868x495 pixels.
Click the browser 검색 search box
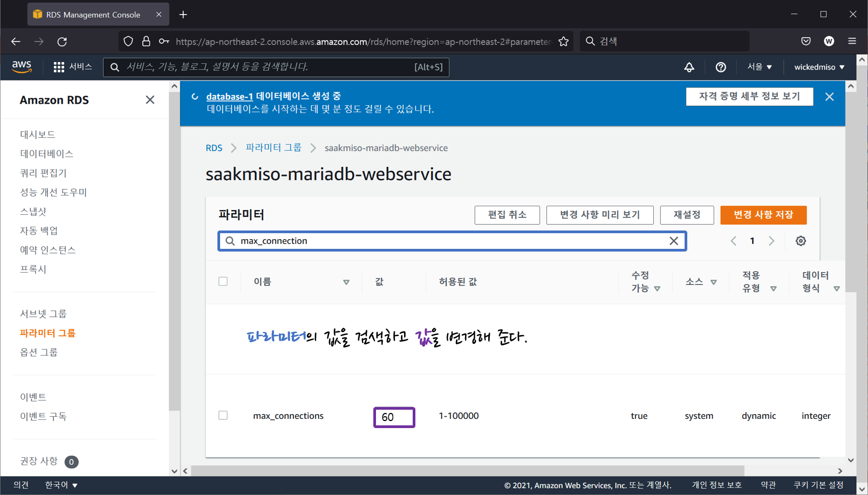click(x=664, y=42)
